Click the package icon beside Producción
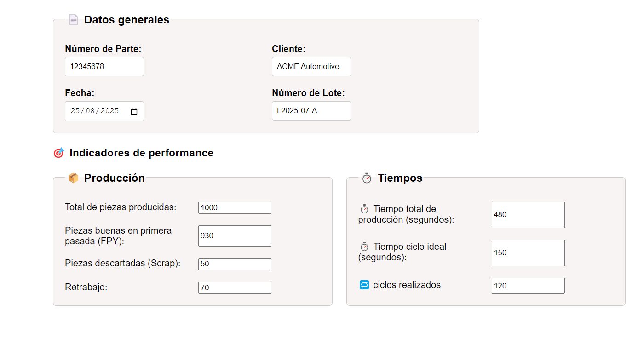This screenshot has width=644, height=345. click(74, 178)
